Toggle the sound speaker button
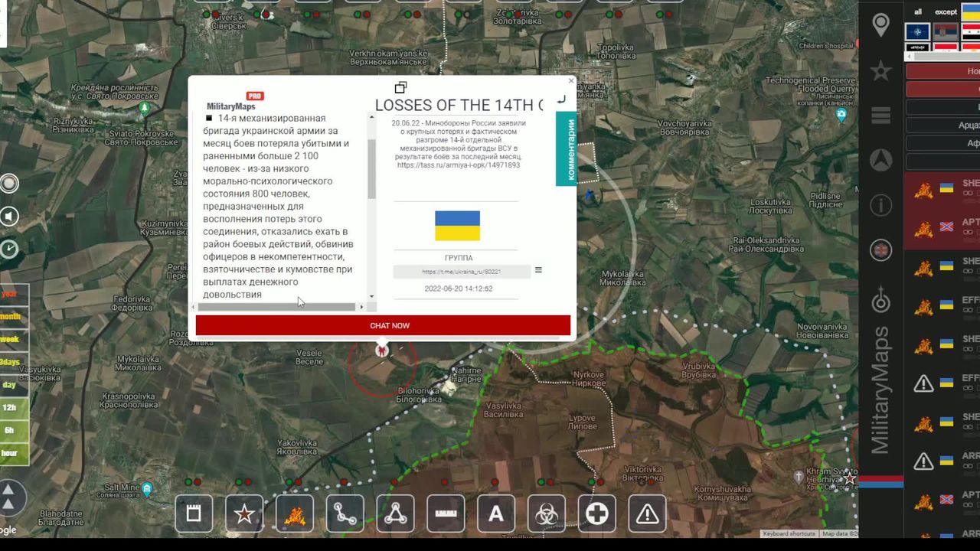 (9, 217)
